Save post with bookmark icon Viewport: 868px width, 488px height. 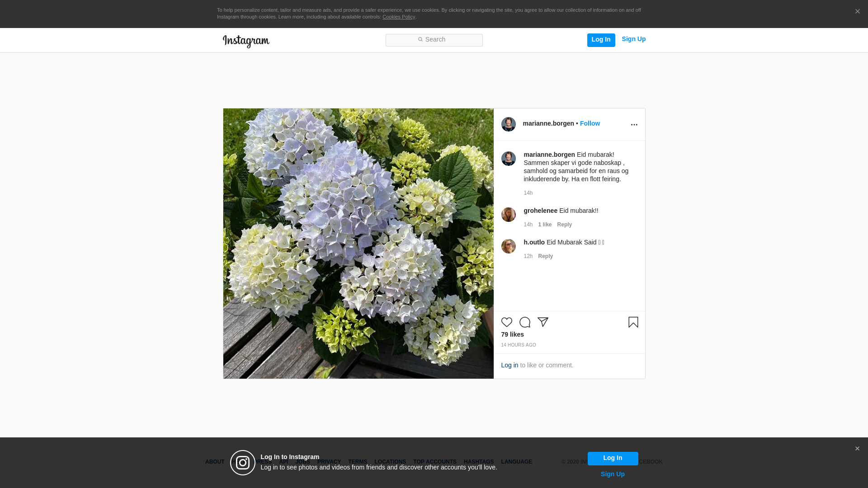tap(633, 322)
